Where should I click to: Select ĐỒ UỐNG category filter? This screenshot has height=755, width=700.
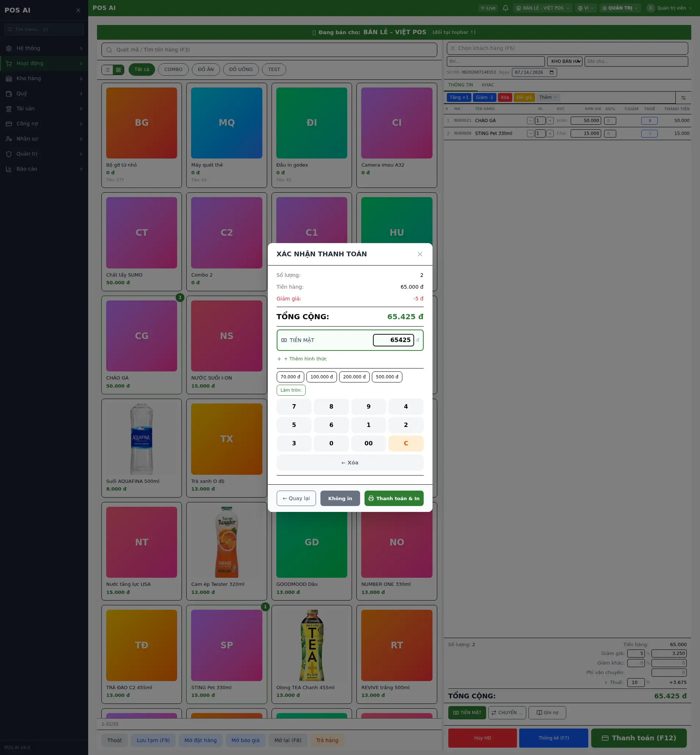241,70
